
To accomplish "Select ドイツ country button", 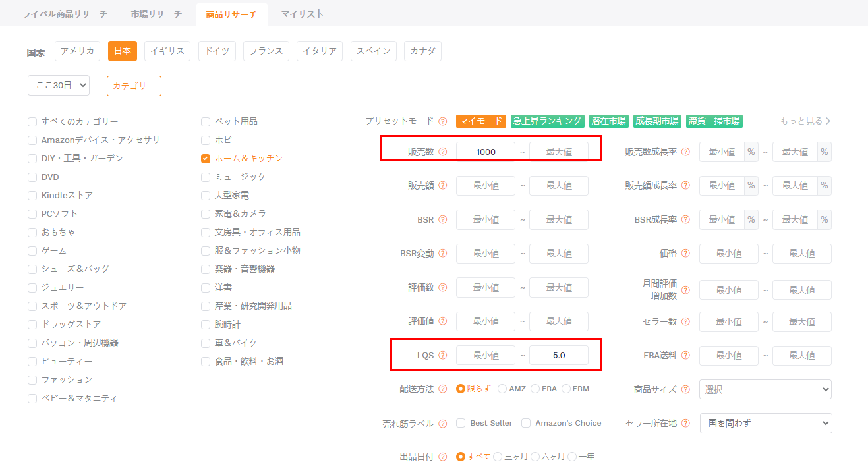I will click(x=217, y=51).
